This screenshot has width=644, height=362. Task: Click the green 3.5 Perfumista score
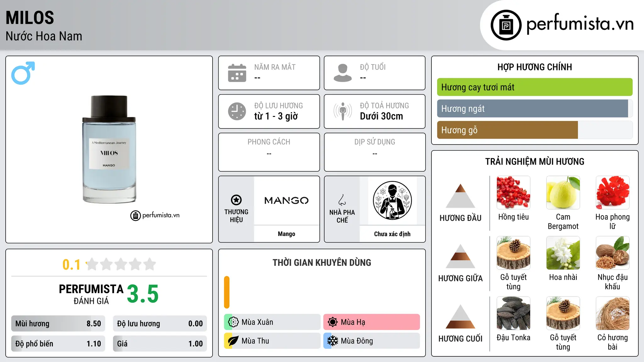143,294
